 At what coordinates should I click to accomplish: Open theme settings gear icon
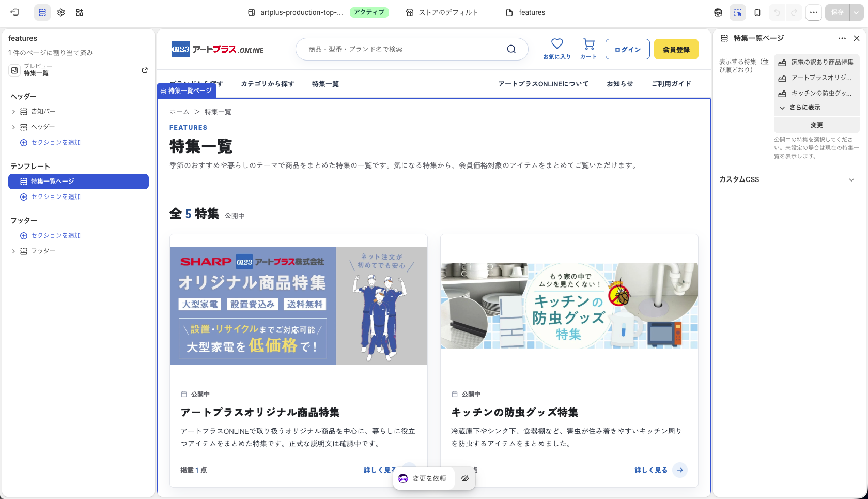[x=61, y=12]
